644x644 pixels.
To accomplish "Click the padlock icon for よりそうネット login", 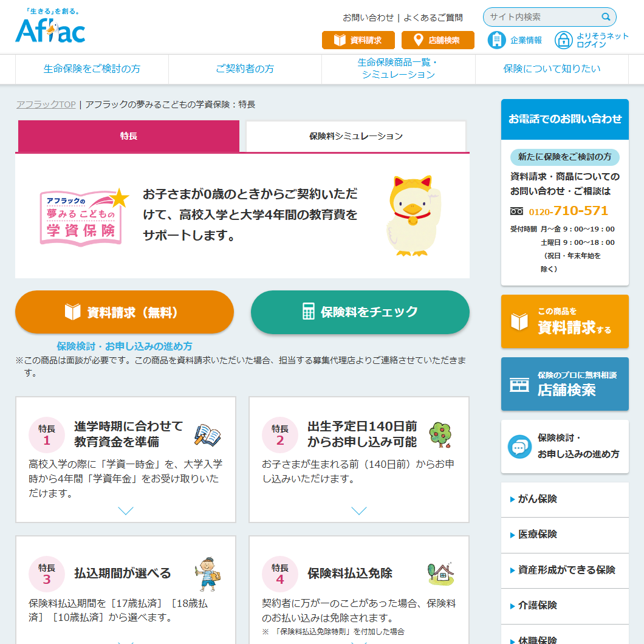I will (564, 40).
